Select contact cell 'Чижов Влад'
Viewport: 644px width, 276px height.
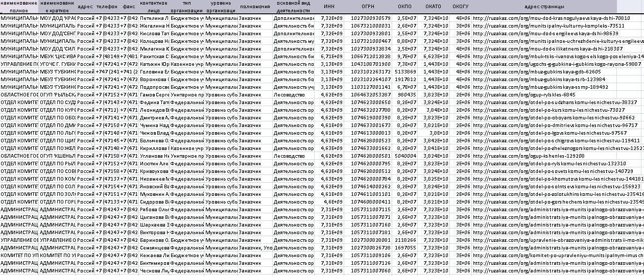(x=154, y=133)
